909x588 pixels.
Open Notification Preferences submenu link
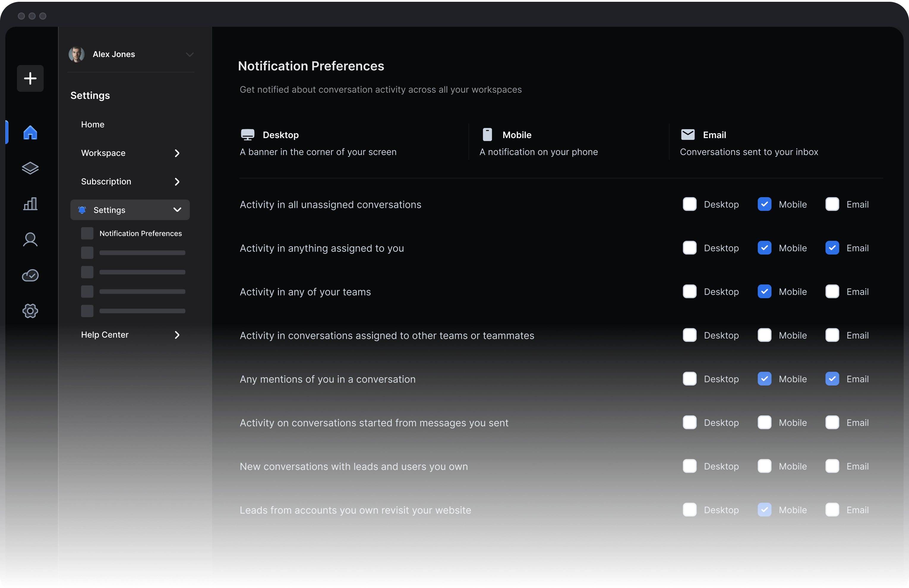140,233
